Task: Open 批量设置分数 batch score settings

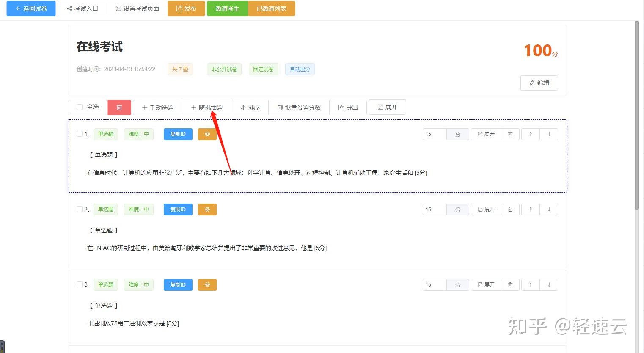Action: 299,108
